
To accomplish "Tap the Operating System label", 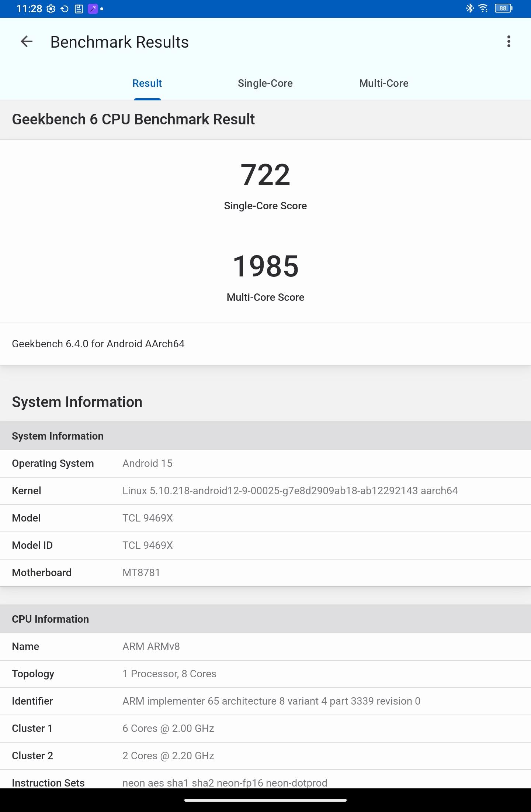I will point(53,464).
